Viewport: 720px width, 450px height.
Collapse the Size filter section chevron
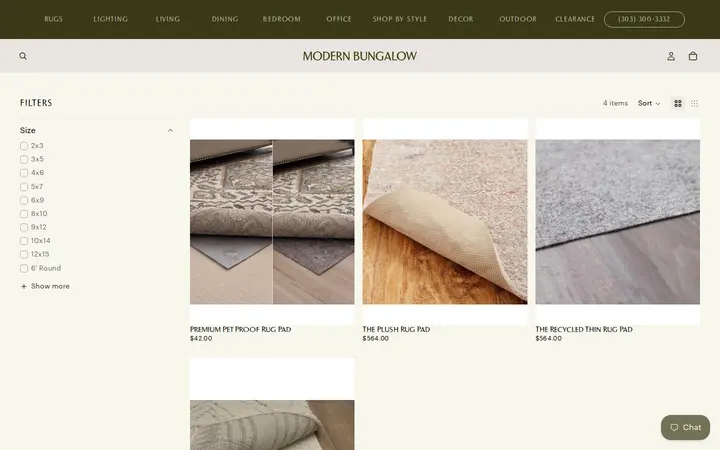[170, 130]
